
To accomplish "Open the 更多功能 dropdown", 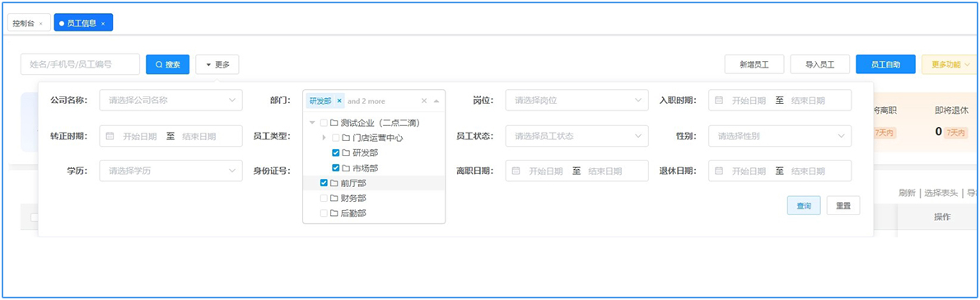I will pos(950,64).
